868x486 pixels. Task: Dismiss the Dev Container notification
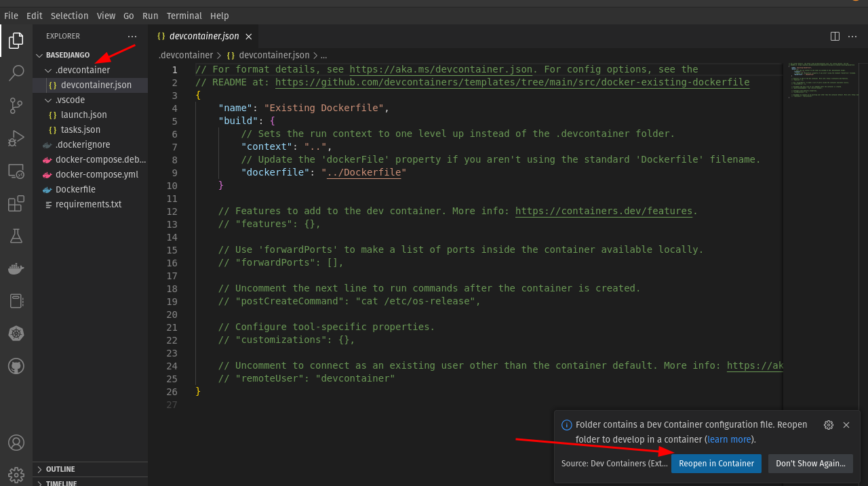pyautogui.click(x=846, y=425)
